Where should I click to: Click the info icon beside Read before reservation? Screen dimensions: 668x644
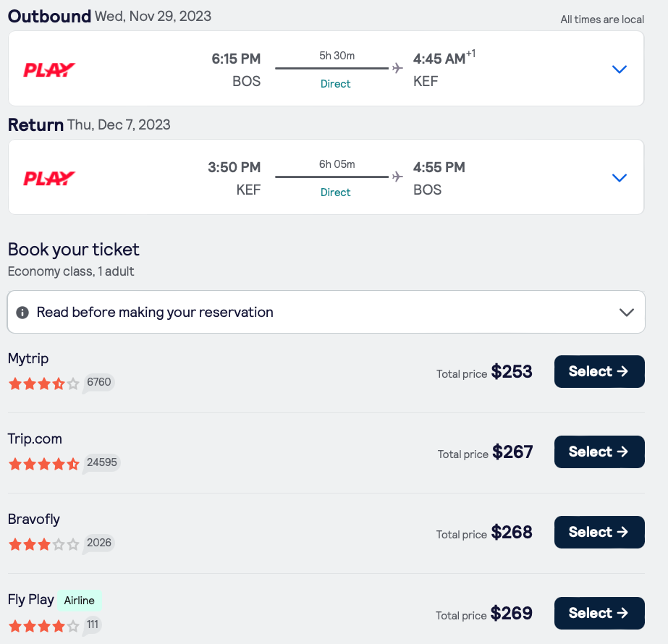coord(22,313)
